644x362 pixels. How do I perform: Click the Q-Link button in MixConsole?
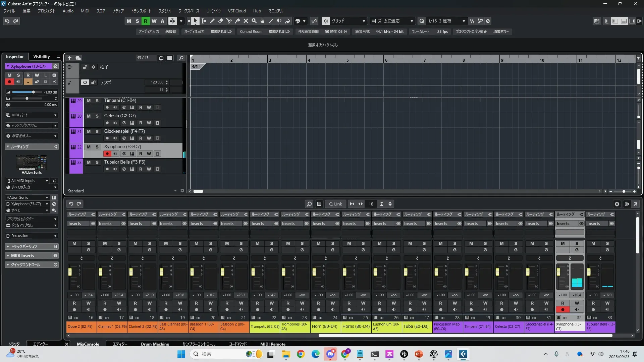(x=335, y=204)
